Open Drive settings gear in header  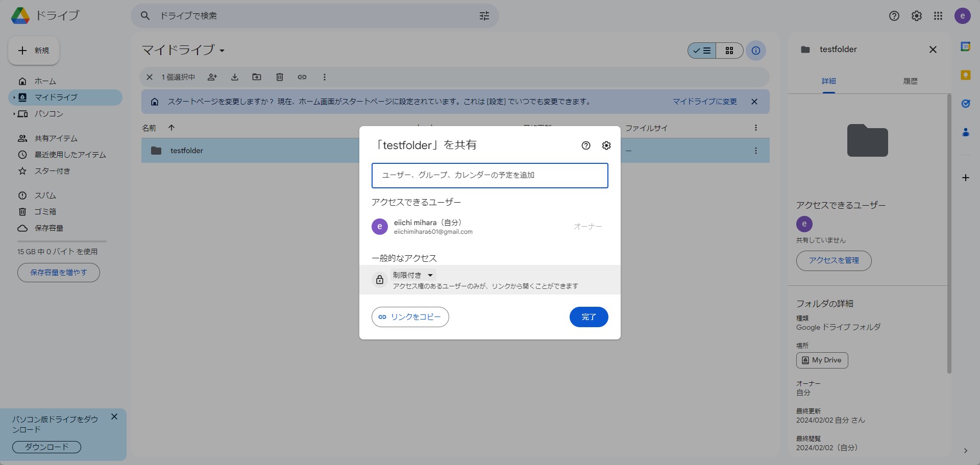click(917, 16)
